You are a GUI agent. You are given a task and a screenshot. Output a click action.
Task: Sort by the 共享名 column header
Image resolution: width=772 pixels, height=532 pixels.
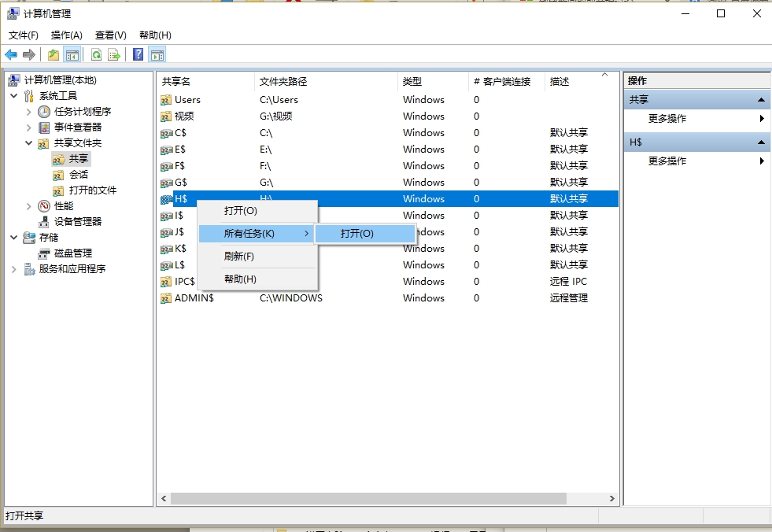pyautogui.click(x=206, y=82)
